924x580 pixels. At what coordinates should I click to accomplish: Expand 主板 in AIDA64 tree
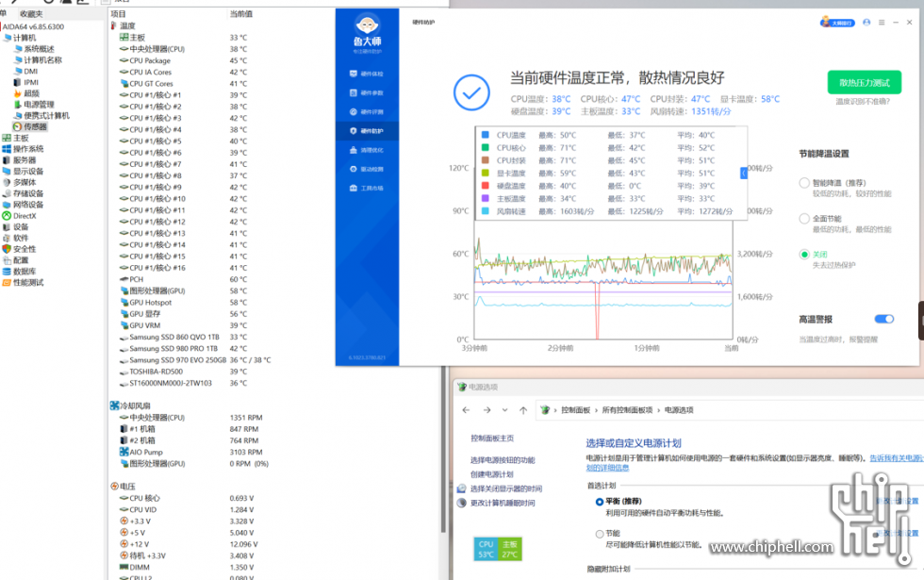16,138
